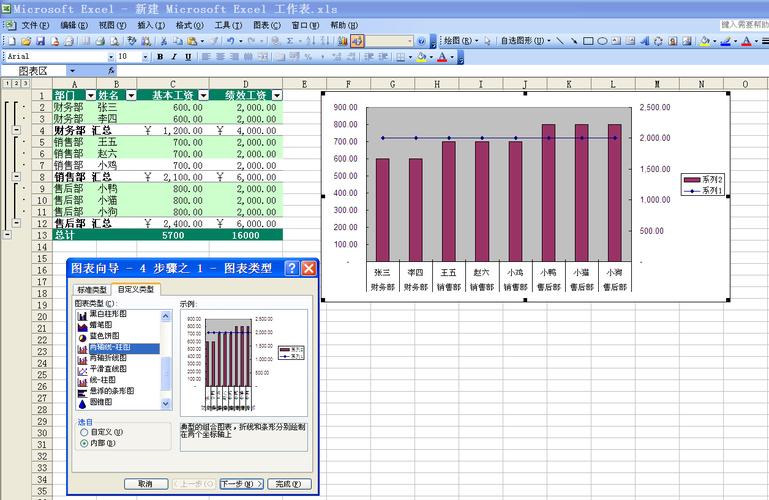Open the 自选图形 AutoShapes dropdown

point(525,41)
